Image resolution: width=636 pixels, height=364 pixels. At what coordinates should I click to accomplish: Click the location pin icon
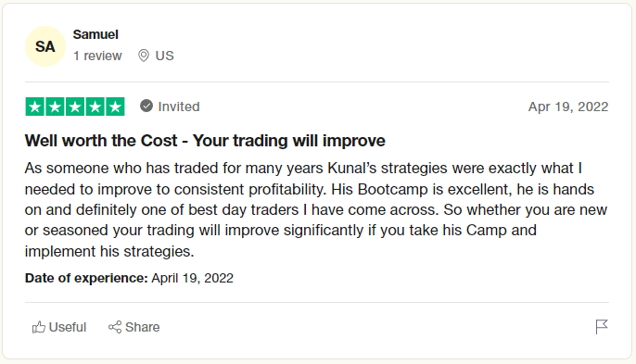coord(143,56)
